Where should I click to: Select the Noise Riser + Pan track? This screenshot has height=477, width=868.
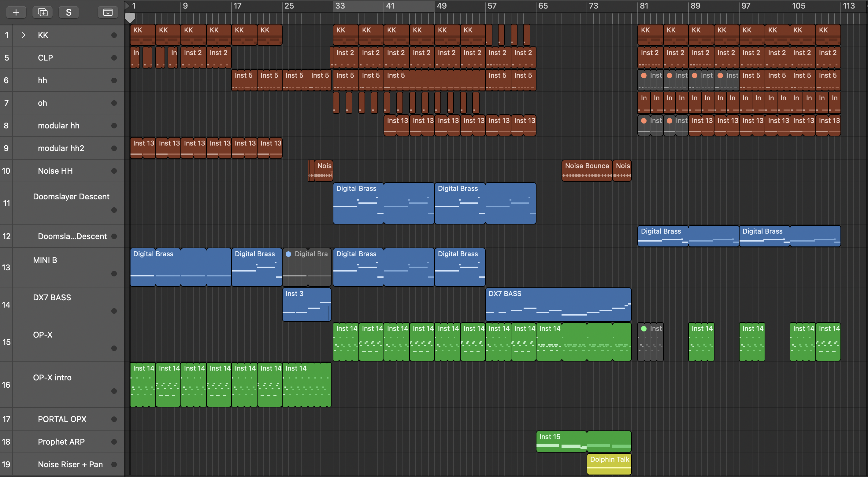pos(70,464)
